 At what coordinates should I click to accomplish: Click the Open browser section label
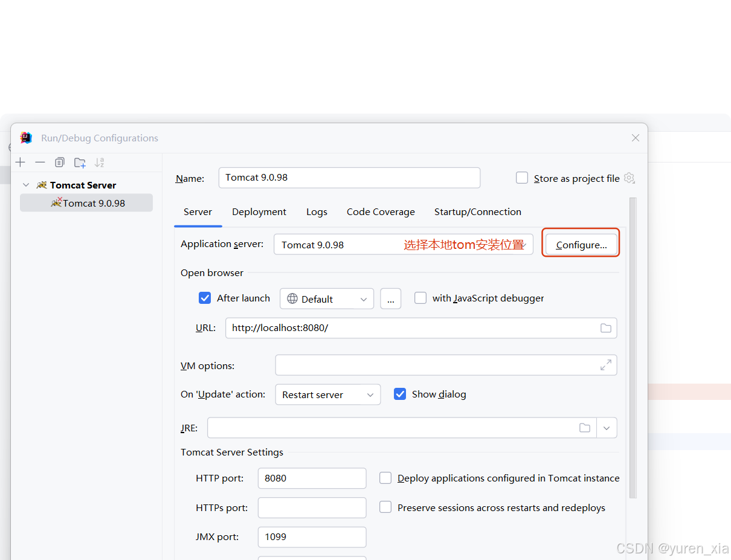(x=212, y=272)
